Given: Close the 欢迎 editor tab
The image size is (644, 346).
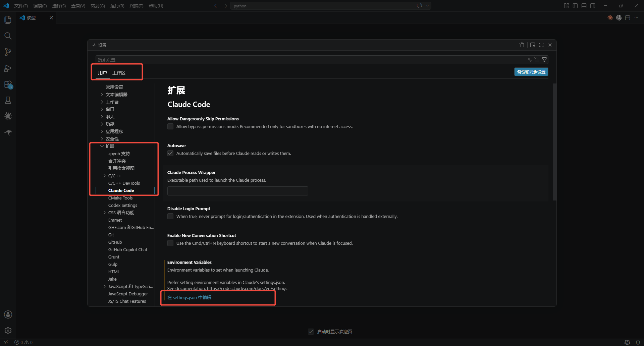Looking at the screenshot, I should (x=51, y=18).
